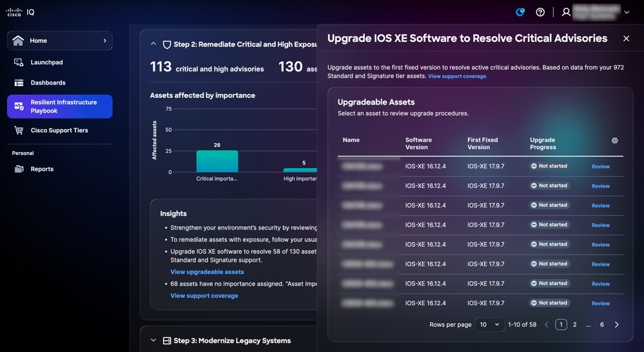Image resolution: width=644 pixels, height=352 pixels.
Task: Open the AI assistant icon in header
Action: coord(520,12)
